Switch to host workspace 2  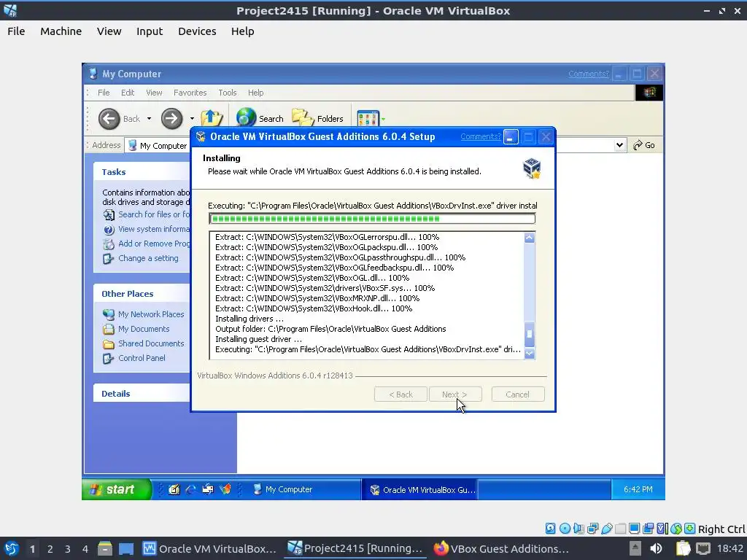[50, 548]
